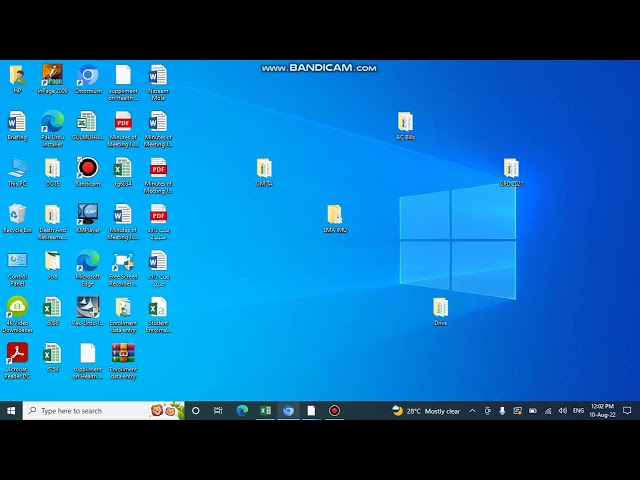Expand the hidden system tray icons
This screenshot has width=640, height=480.
click(472, 411)
